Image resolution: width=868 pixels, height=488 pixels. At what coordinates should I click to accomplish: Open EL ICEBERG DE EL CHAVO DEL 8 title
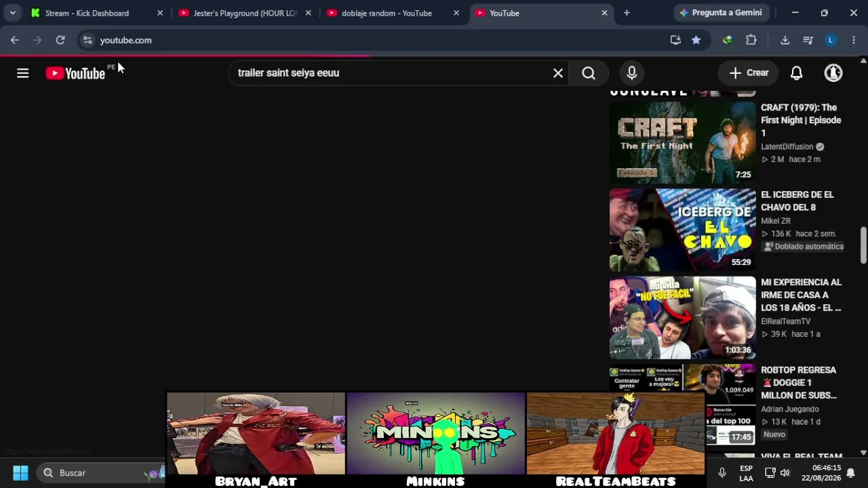(x=797, y=201)
